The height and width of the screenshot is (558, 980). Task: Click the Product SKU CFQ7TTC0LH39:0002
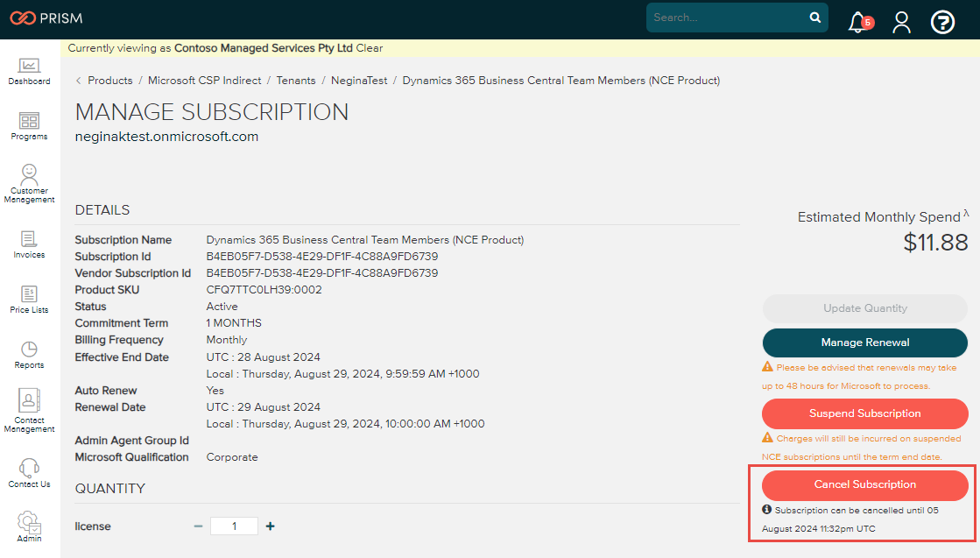point(264,290)
